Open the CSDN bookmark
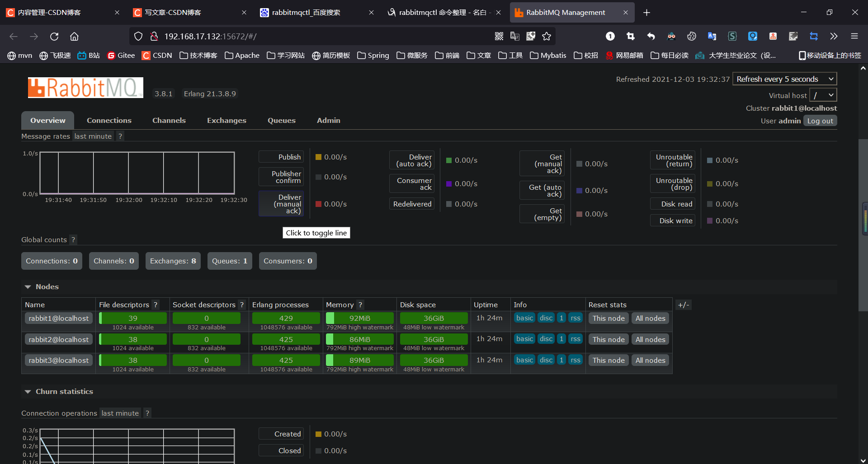The height and width of the screenshot is (464, 868). [x=157, y=55]
